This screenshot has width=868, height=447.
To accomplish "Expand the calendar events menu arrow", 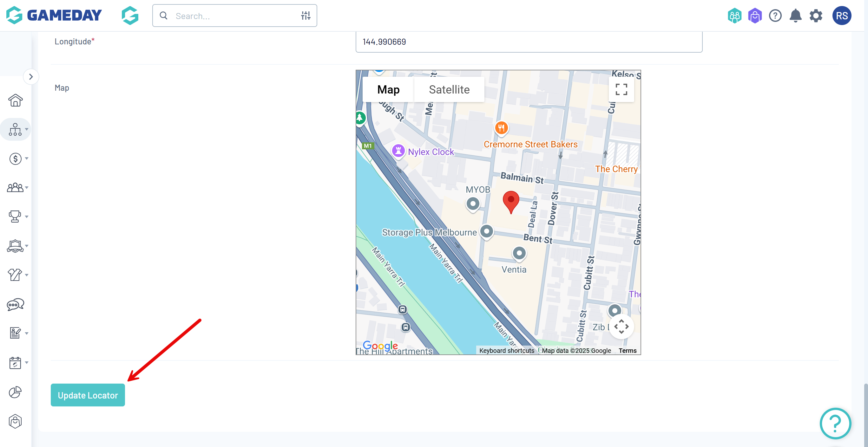I will (27, 363).
